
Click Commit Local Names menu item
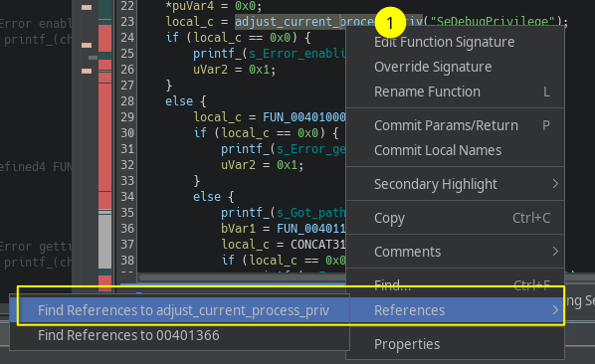click(x=455, y=150)
